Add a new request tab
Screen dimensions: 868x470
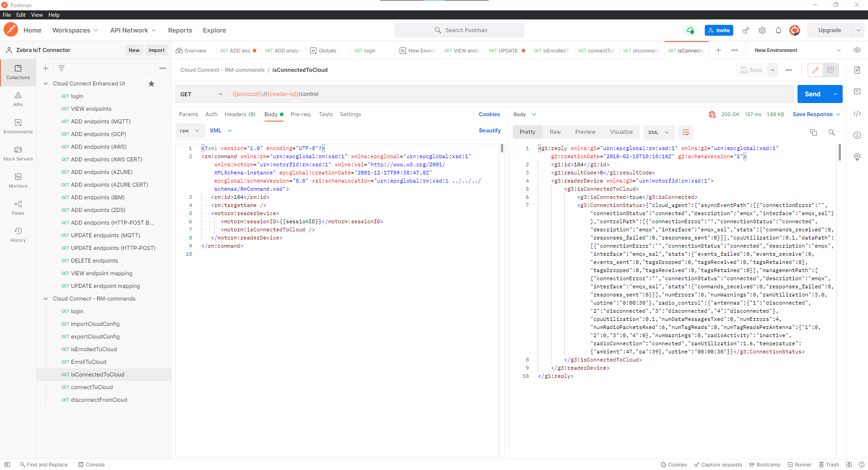pos(718,50)
